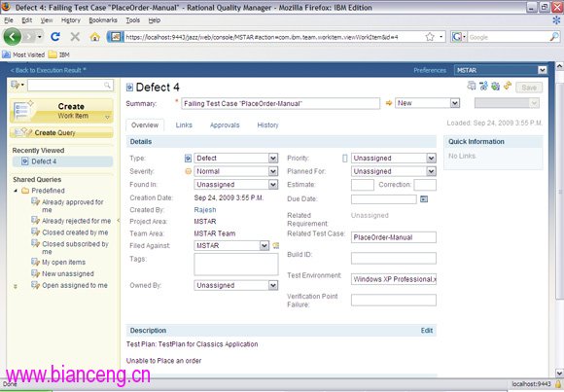Click the priority icon beside Priority field
Viewport: 564px width, 392px height.
(x=344, y=159)
